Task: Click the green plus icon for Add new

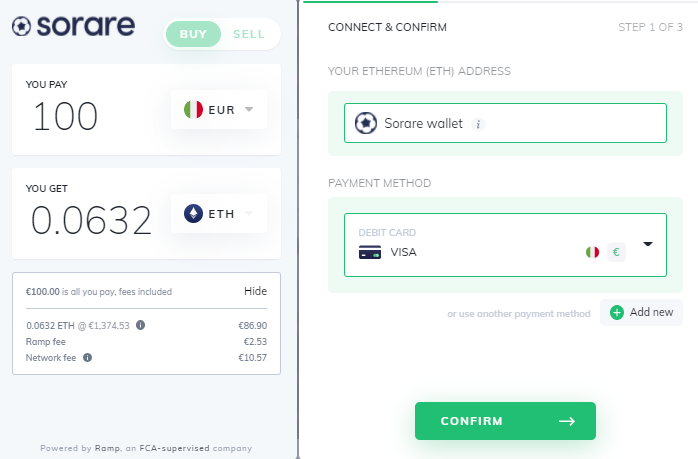Action: click(x=617, y=313)
